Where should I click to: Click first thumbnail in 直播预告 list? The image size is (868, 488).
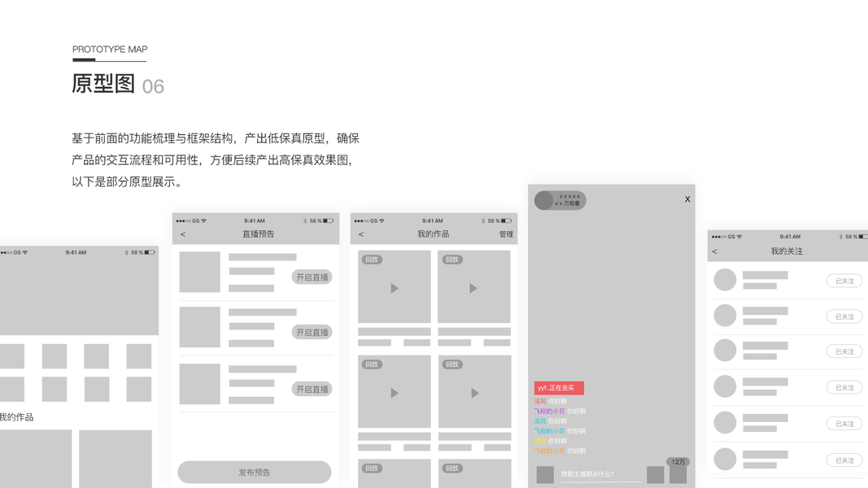[x=200, y=272]
